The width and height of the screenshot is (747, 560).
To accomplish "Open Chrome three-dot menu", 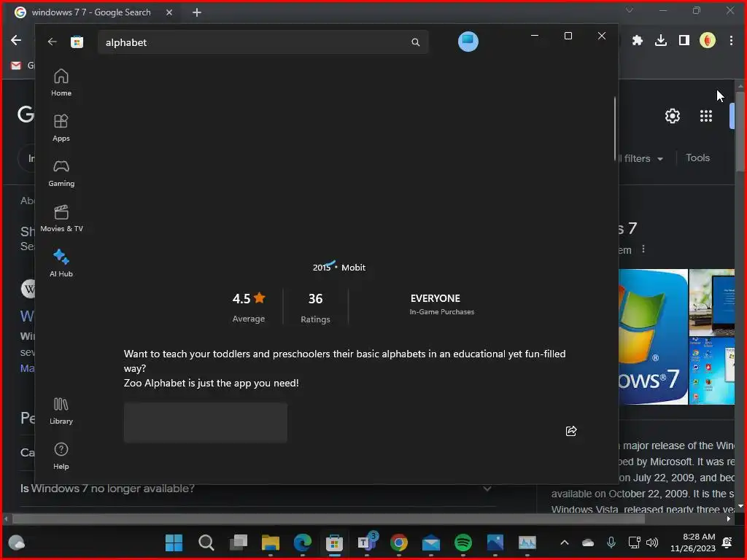I will (731, 41).
